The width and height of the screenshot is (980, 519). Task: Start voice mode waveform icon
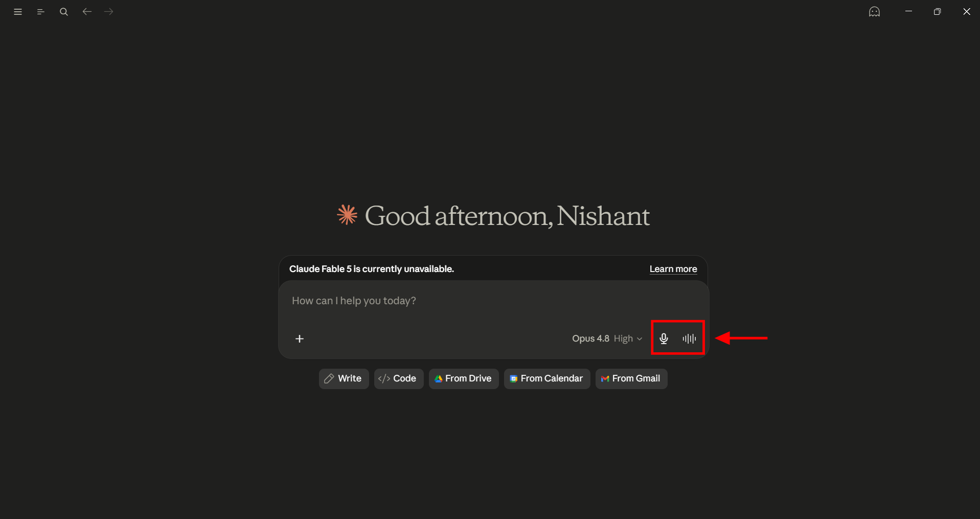pyautogui.click(x=689, y=339)
